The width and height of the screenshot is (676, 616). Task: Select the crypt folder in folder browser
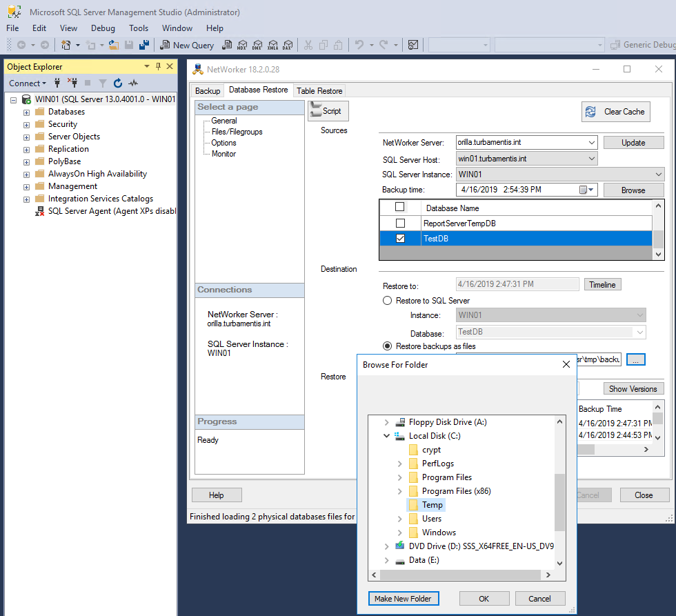point(431,450)
